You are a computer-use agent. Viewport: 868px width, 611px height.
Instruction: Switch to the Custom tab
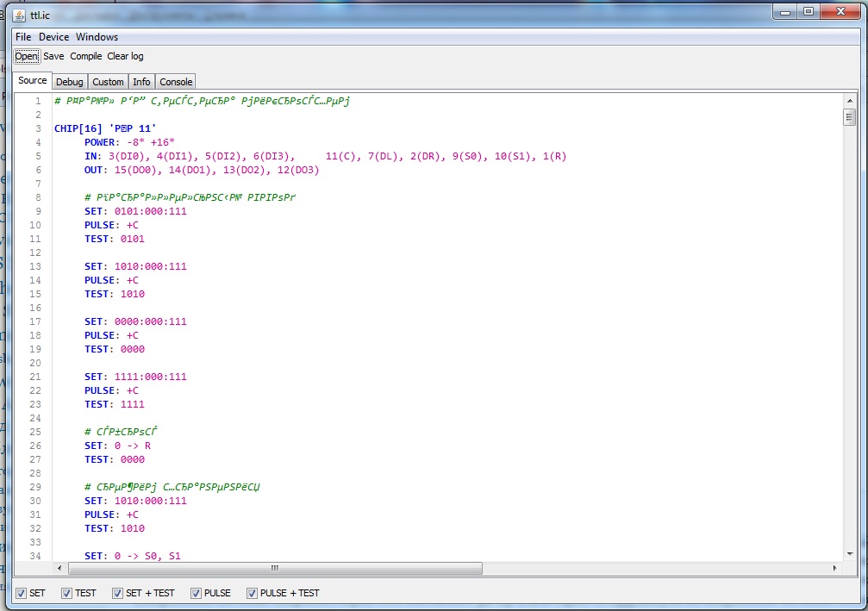click(108, 82)
